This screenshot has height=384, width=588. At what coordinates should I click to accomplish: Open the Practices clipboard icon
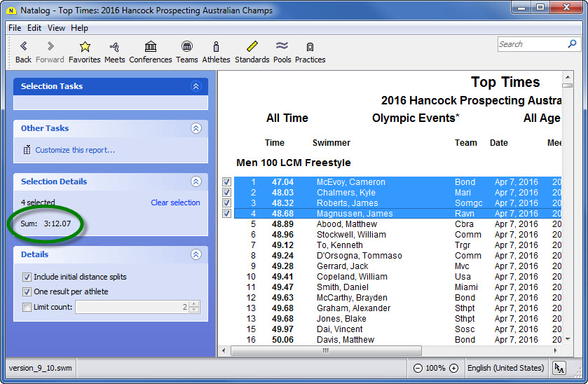[310, 47]
